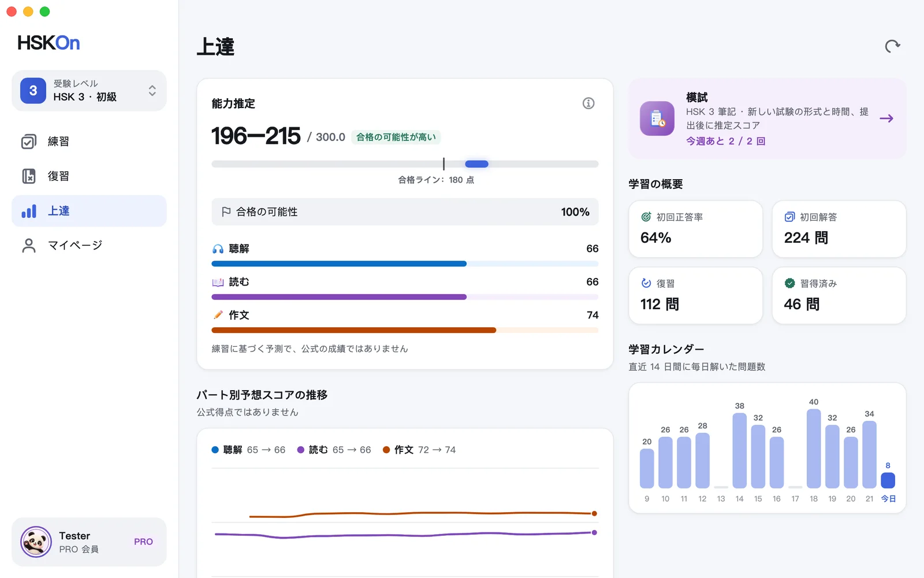This screenshot has width=924, height=578.
Task: Select the 上達 sidebar item
Action: (89, 211)
